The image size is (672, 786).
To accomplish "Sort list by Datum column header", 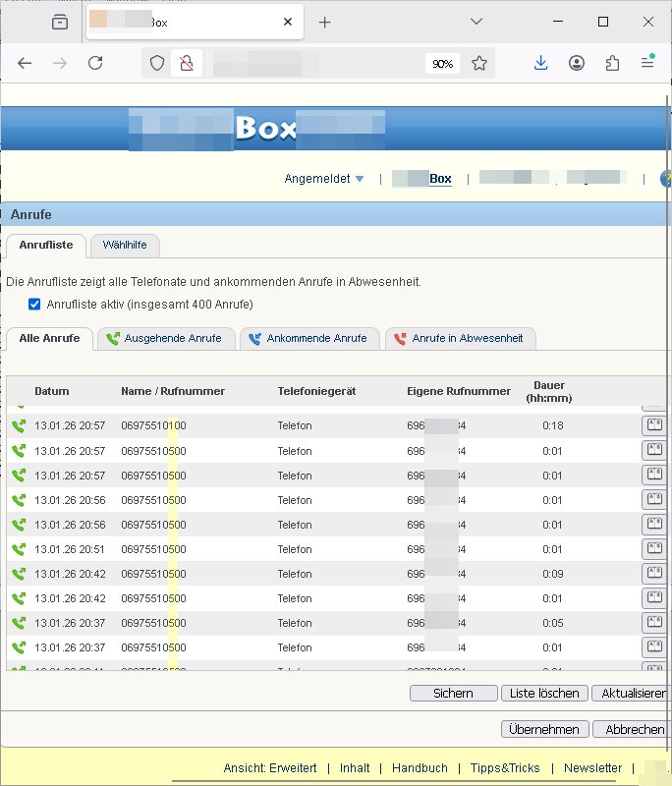I will tap(52, 391).
